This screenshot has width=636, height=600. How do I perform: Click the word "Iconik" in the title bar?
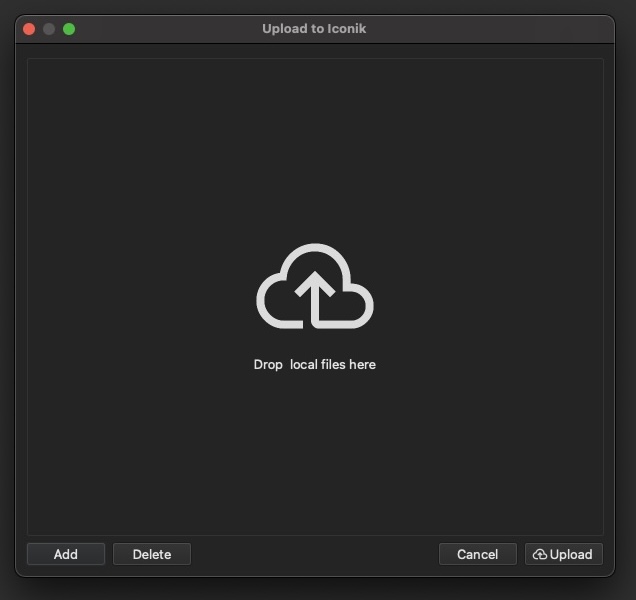coord(347,29)
